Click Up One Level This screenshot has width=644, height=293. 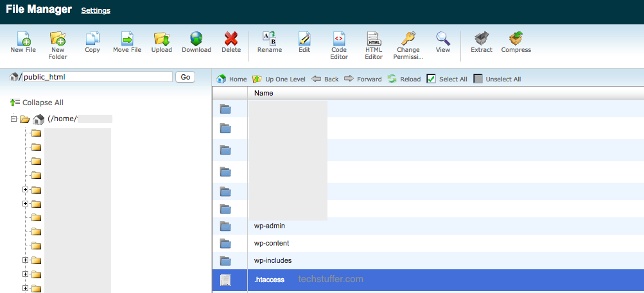[279, 79]
